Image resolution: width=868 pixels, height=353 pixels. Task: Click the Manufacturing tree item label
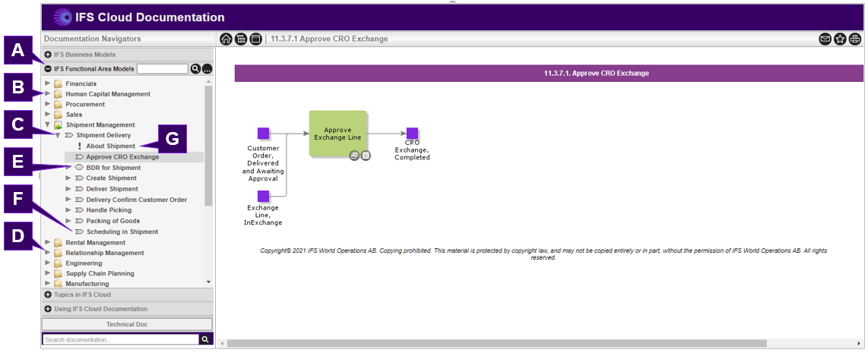point(87,284)
